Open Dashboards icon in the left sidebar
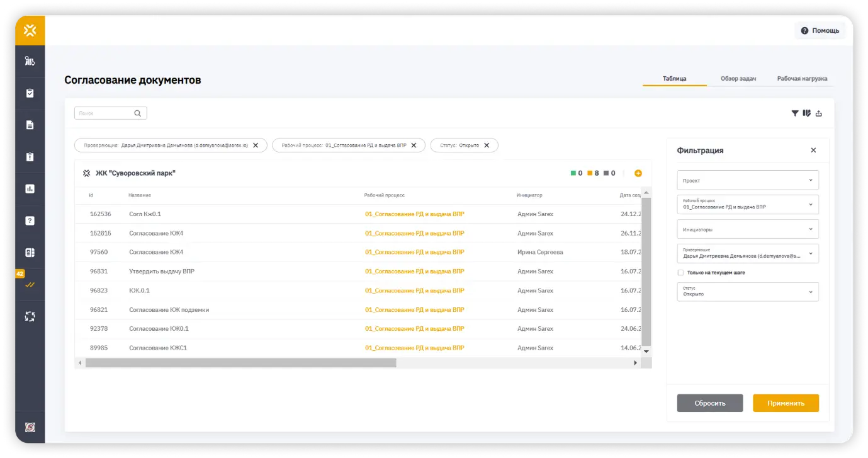Viewport: 868px width, 458px height. pyautogui.click(x=30, y=188)
